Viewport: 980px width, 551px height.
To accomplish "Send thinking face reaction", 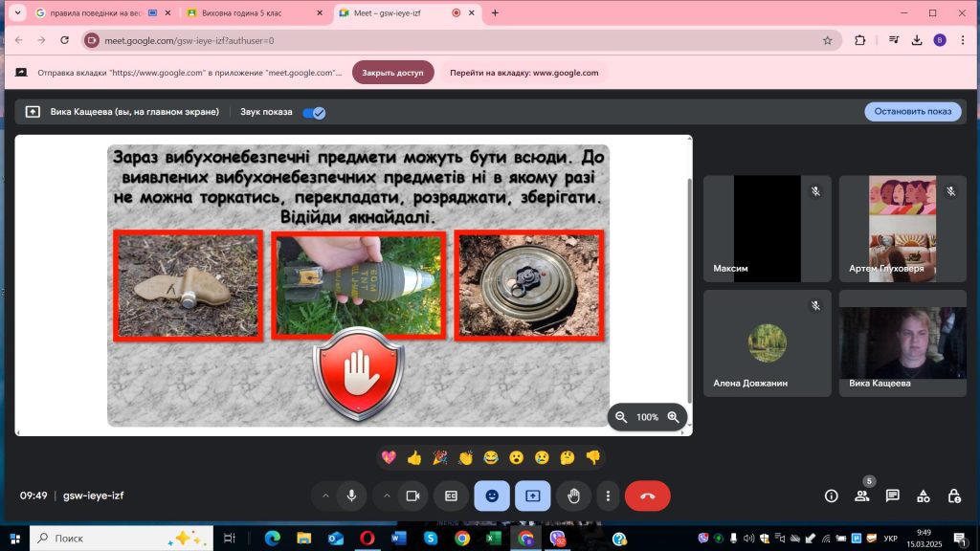I will coord(568,458).
